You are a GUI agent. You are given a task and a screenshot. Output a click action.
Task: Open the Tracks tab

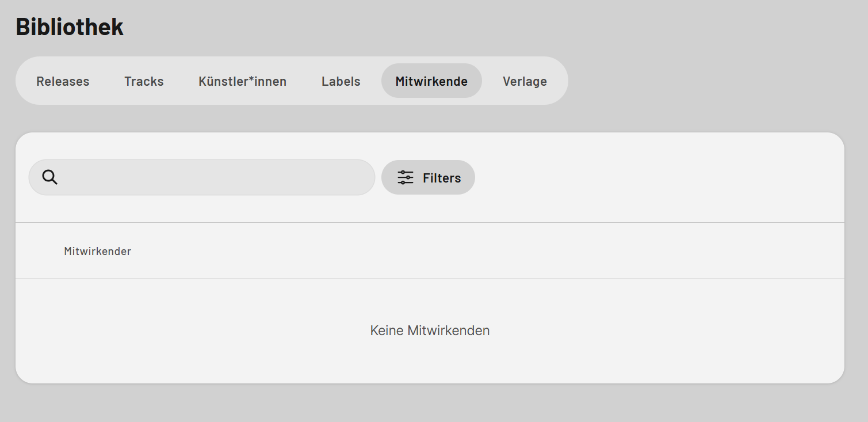pos(144,81)
